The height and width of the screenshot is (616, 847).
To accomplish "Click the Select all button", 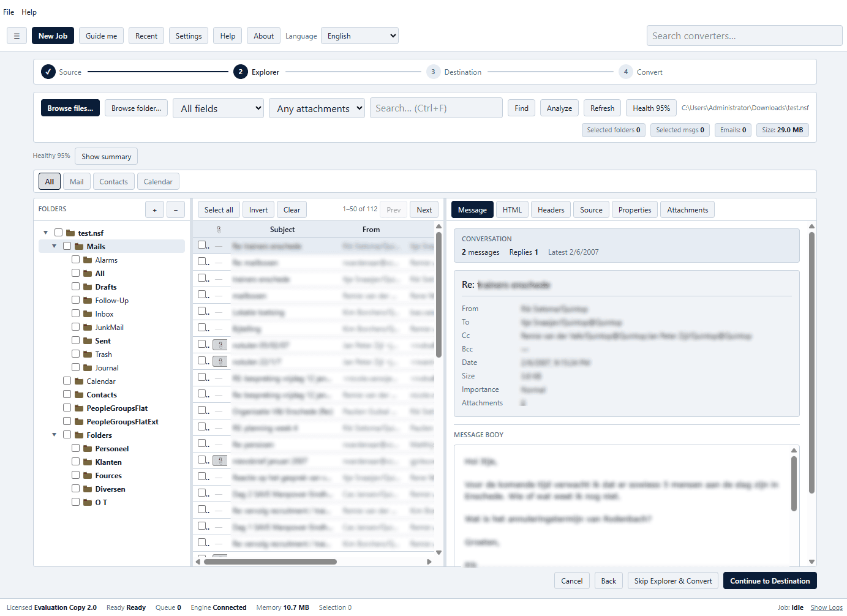I will coord(219,210).
